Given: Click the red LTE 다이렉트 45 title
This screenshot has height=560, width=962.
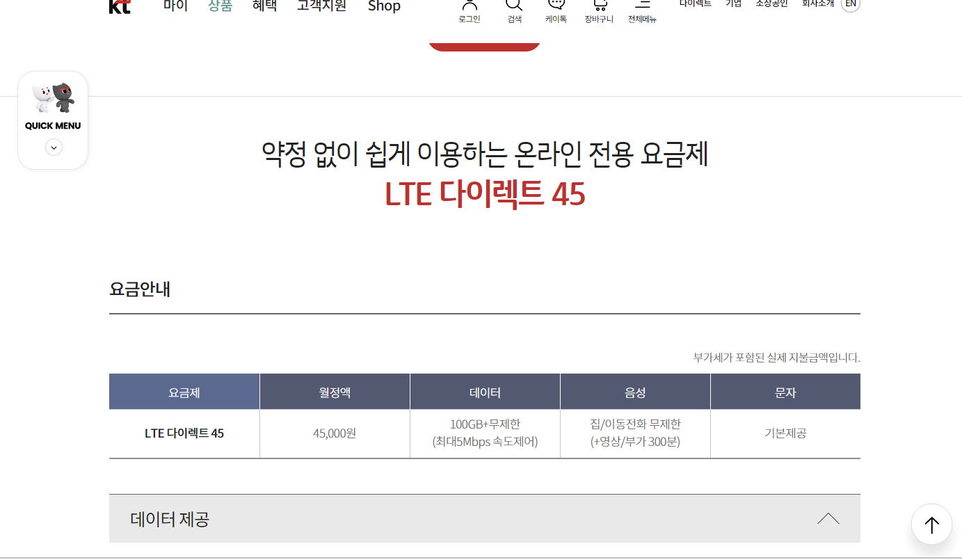Looking at the screenshot, I should pos(485,194).
